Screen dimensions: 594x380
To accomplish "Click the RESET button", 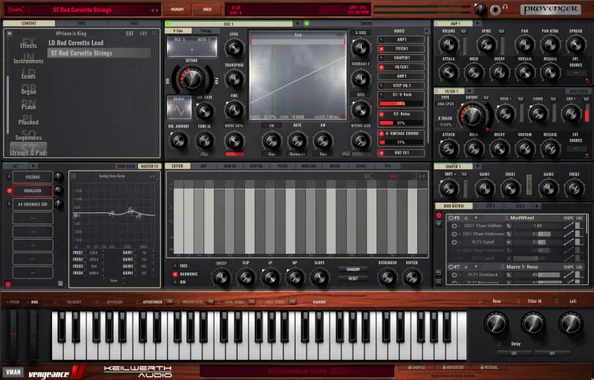I will [353, 278].
